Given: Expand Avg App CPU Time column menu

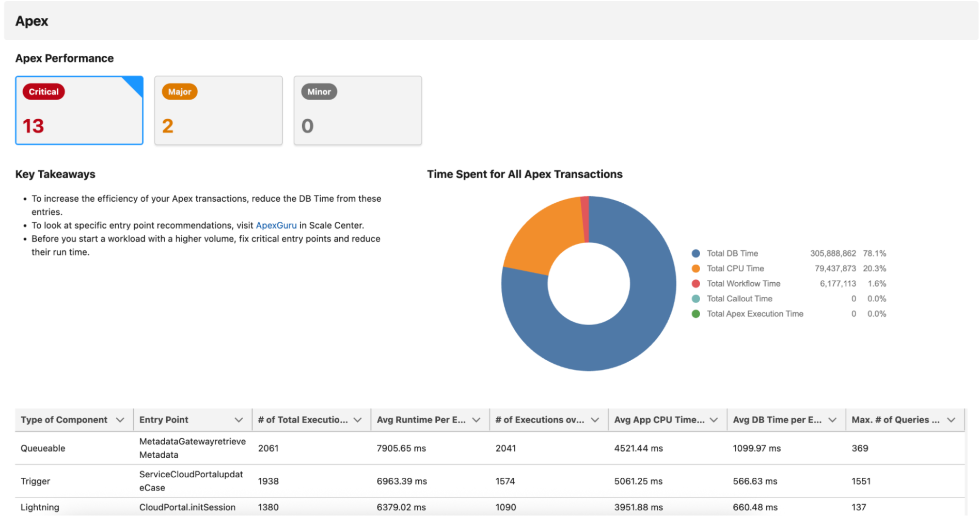Looking at the screenshot, I should pyautogui.click(x=714, y=420).
